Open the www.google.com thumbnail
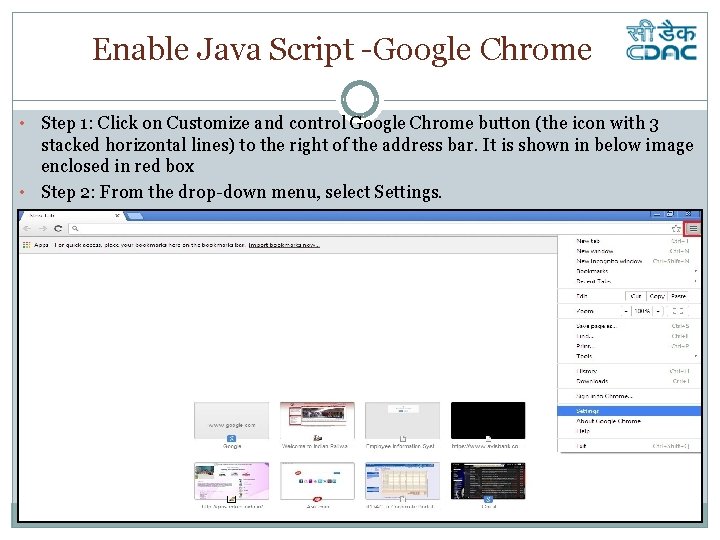Image resolution: width=720 pixels, height=540 pixels. click(231, 421)
